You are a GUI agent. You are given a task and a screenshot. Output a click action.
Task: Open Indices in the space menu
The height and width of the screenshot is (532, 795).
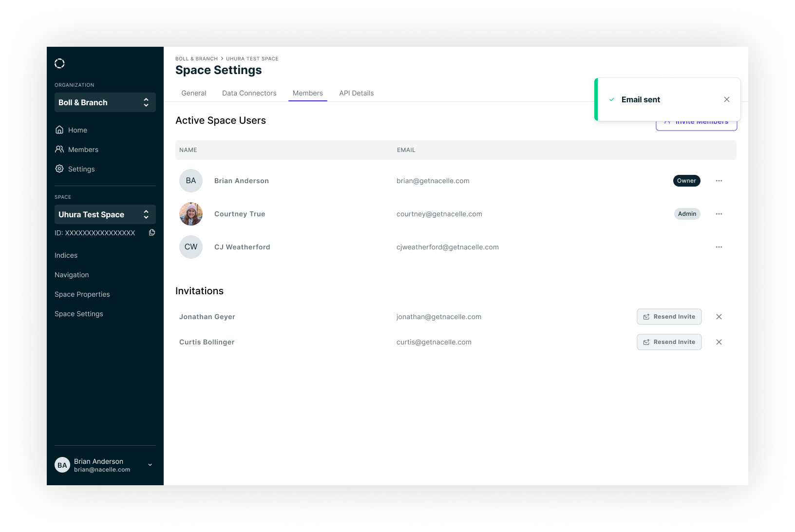pos(66,255)
